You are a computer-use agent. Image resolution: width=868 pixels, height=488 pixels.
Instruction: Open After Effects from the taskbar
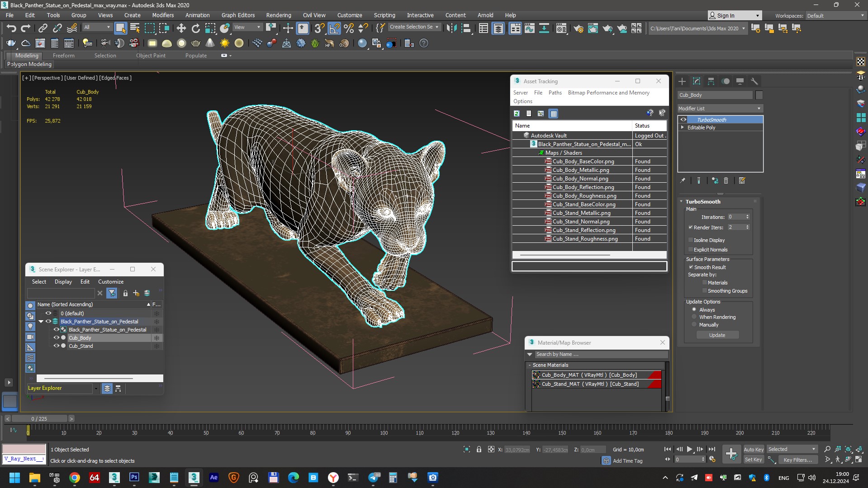coord(213,478)
